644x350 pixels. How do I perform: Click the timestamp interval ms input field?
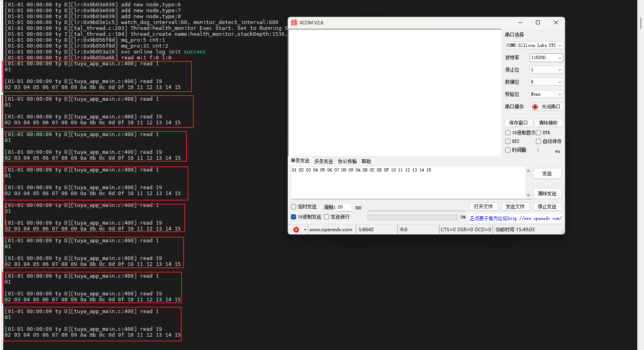(544, 150)
